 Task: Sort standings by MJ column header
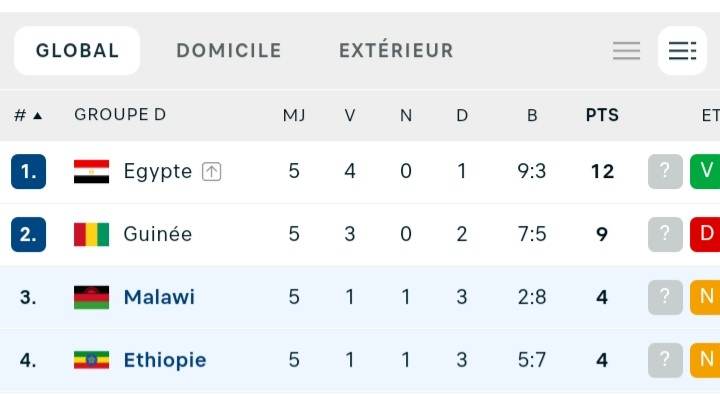pos(294,115)
